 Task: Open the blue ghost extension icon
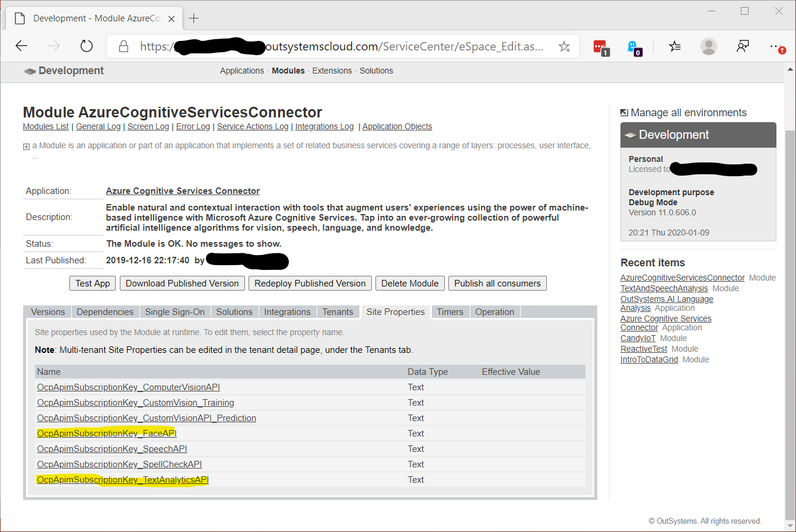pyautogui.click(x=633, y=47)
